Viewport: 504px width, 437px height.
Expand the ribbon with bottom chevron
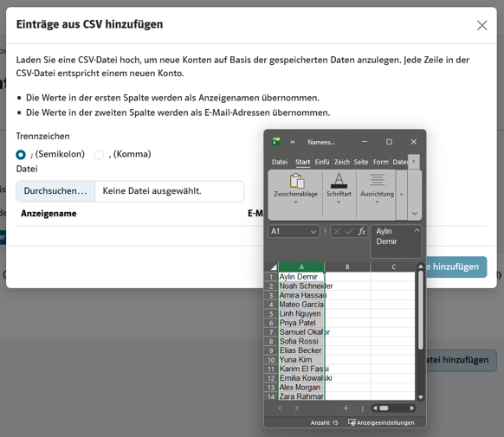(414, 214)
